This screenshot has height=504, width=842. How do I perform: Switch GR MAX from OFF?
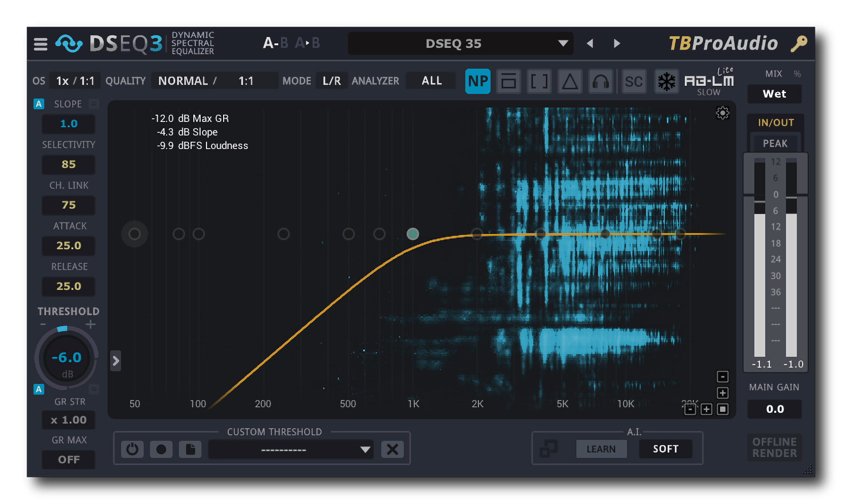68,459
